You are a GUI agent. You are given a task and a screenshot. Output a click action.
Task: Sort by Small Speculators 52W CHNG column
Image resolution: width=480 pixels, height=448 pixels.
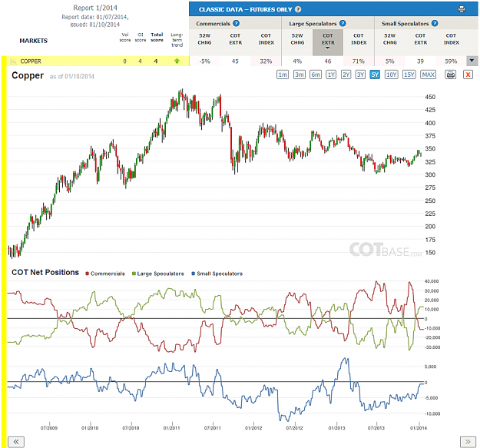coord(390,39)
